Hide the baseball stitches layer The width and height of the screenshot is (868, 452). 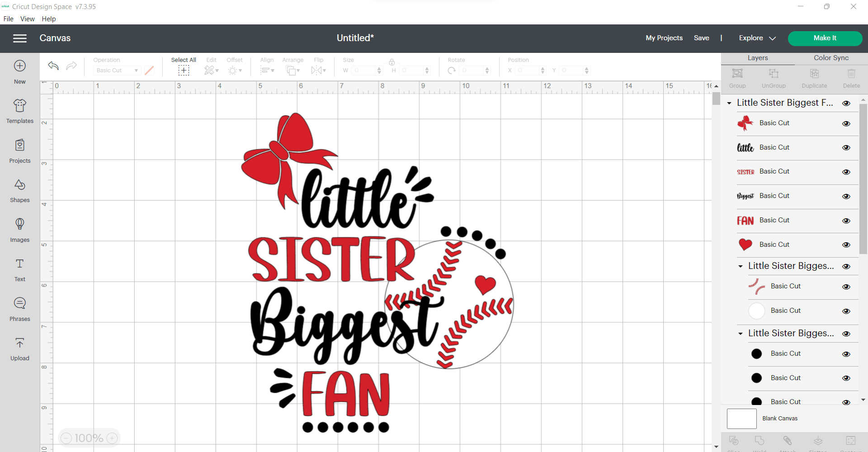[x=846, y=287]
